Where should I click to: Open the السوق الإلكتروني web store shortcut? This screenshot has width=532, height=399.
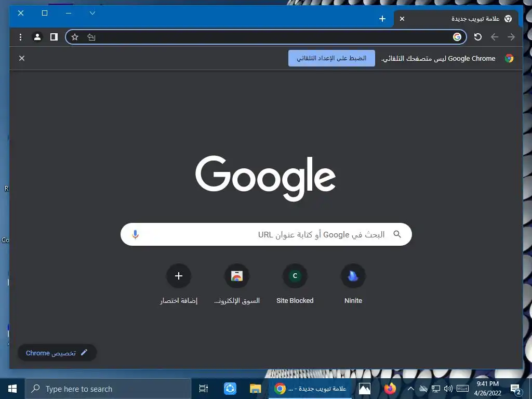click(x=237, y=284)
